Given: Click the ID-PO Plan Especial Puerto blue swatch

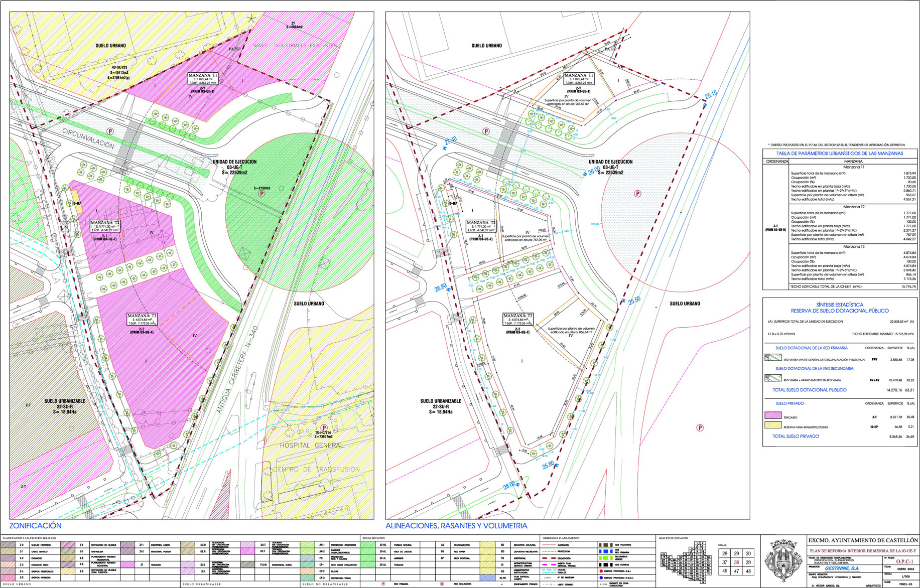Looking at the screenshot, I should (487, 577).
